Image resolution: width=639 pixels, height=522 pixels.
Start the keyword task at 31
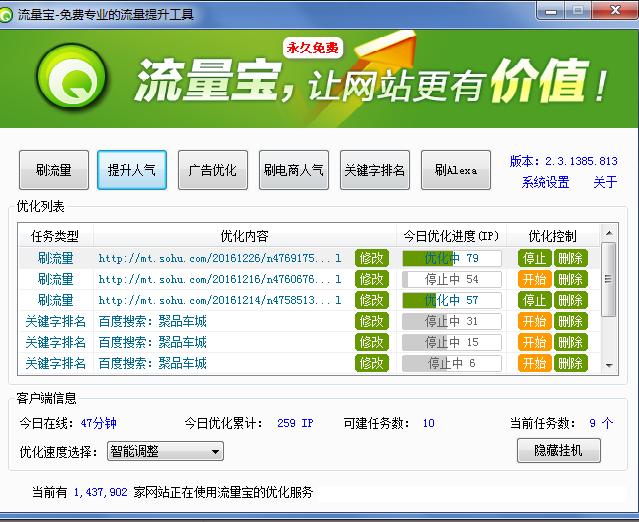[x=535, y=321]
